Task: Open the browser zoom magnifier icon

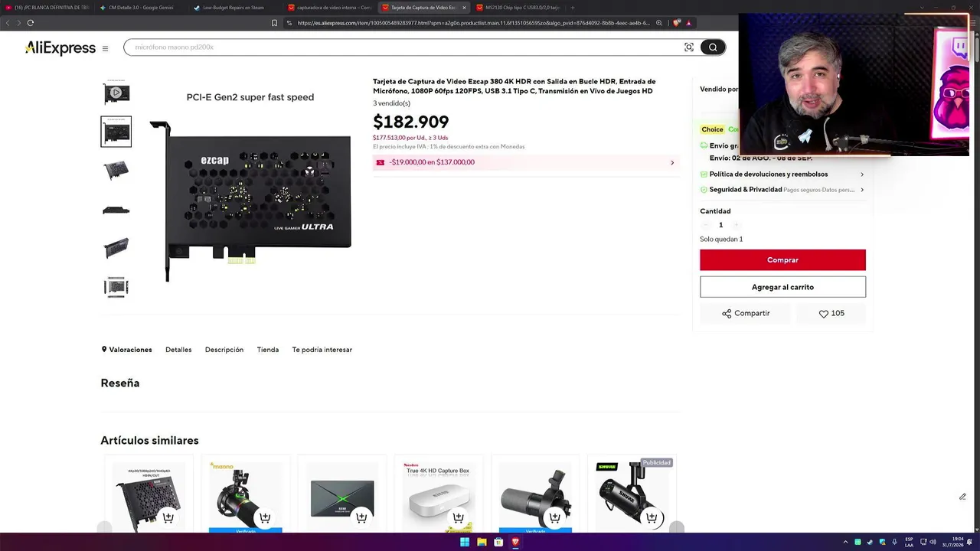Action: tap(659, 23)
